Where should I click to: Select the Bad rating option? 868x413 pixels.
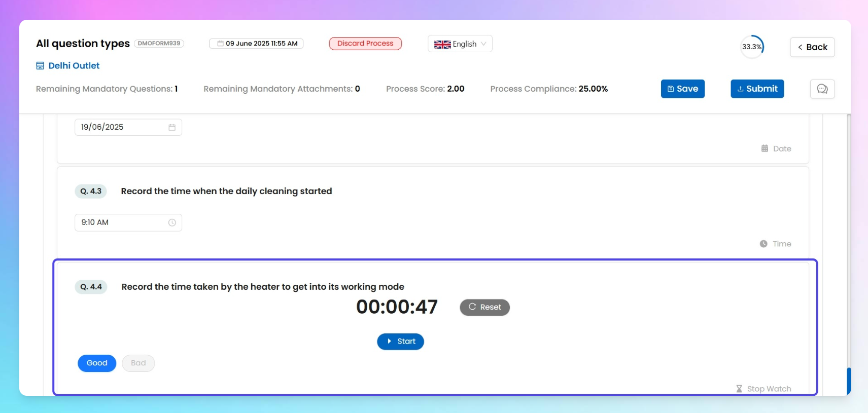tap(138, 363)
